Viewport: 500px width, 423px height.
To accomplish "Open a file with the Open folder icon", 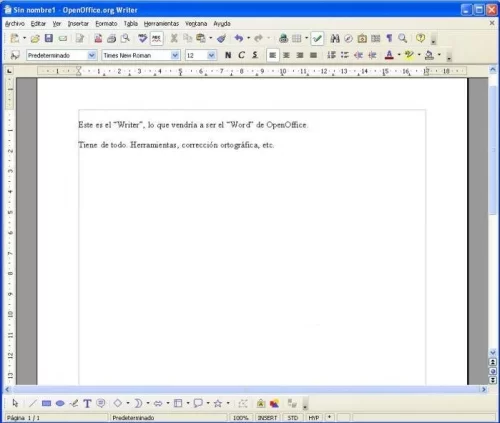I will click(35, 38).
